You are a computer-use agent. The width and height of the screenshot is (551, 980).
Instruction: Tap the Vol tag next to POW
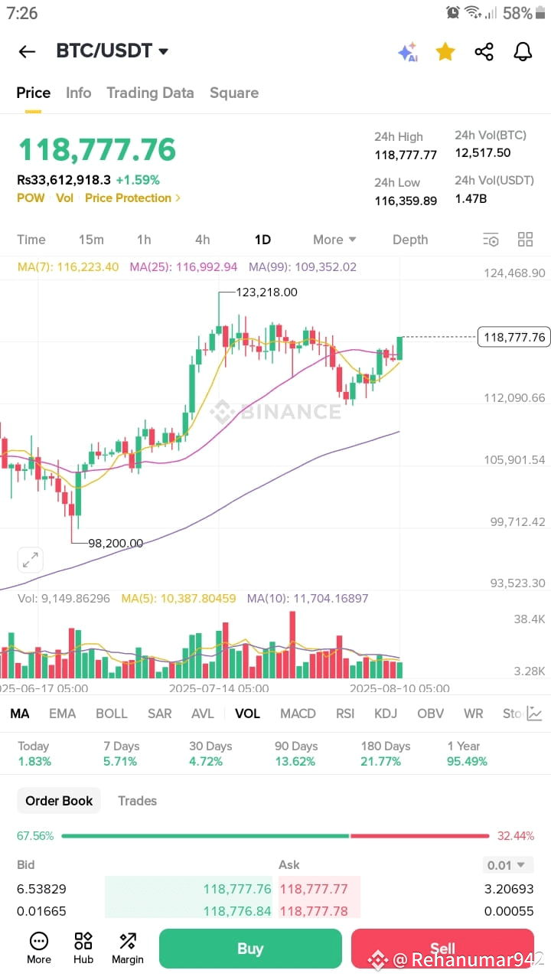[x=64, y=198]
